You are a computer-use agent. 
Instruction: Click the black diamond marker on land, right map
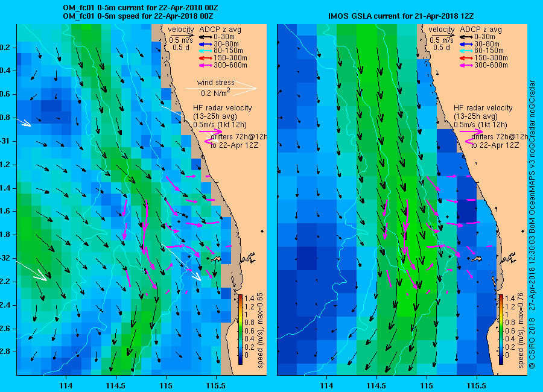click(x=523, y=231)
